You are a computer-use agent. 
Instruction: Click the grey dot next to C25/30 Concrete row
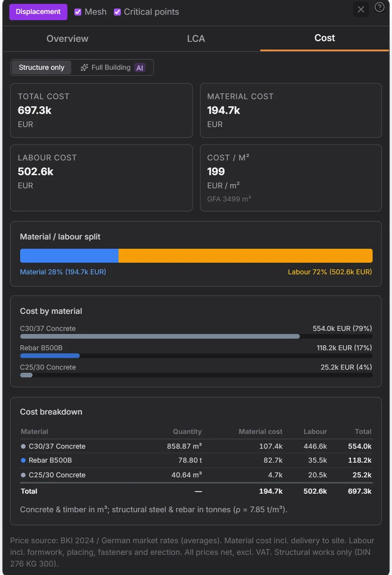point(23,475)
